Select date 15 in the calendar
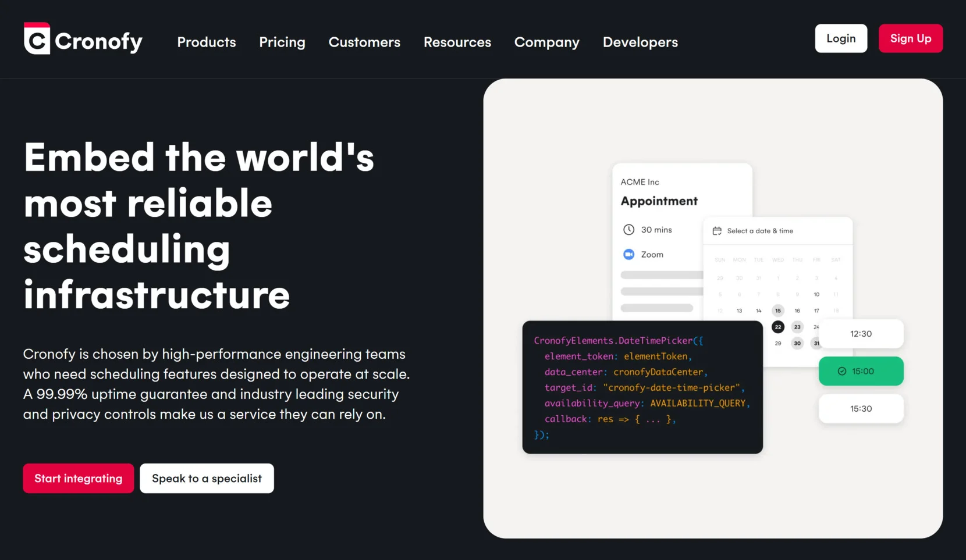The image size is (966, 560). click(778, 311)
